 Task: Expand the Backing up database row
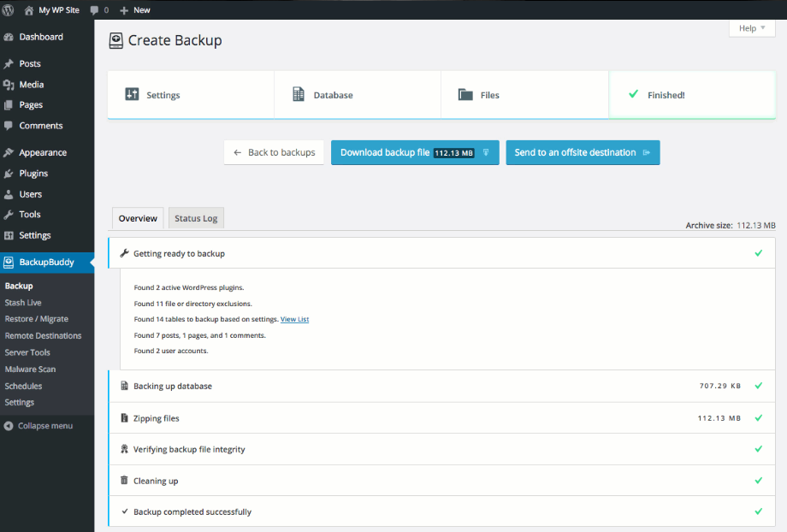[441, 386]
